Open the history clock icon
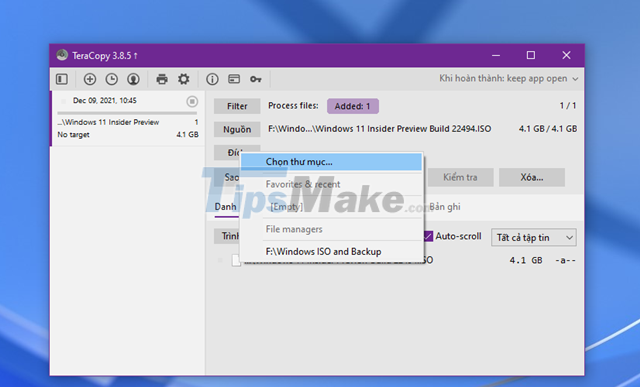 click(111, 79)
